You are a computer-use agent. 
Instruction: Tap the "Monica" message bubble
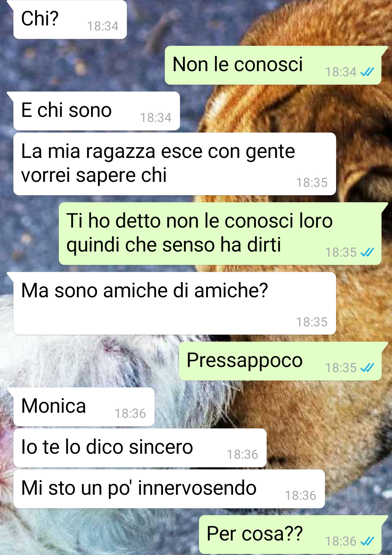coord(84,407)
